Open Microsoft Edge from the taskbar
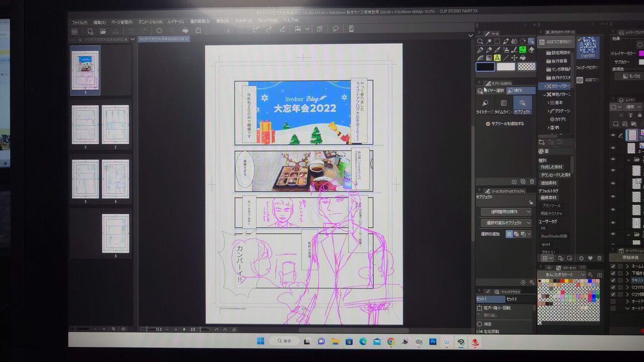The height and width of the screenshot is (362, 644). (362, 342)
